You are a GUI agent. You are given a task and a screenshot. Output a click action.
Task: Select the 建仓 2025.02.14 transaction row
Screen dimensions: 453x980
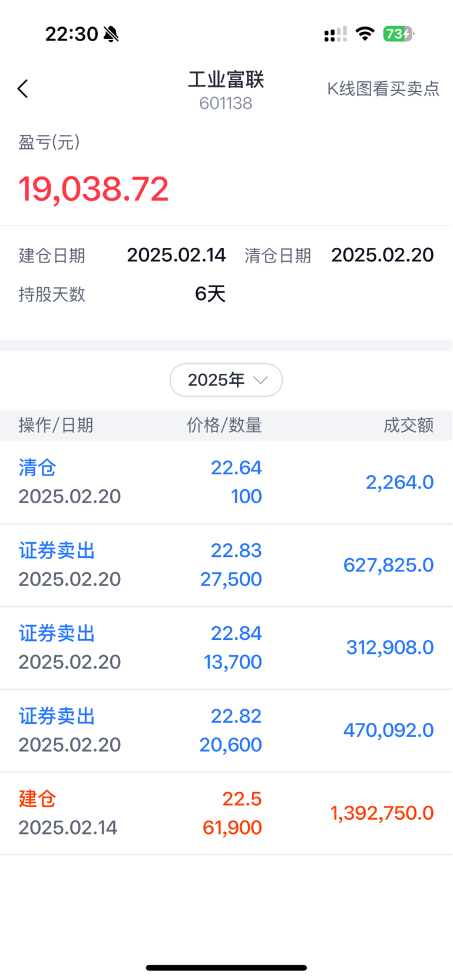226,813
